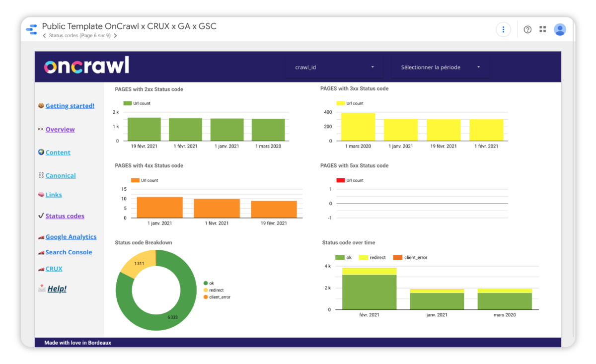Navigate to the Overview page

tap(60, 129)
